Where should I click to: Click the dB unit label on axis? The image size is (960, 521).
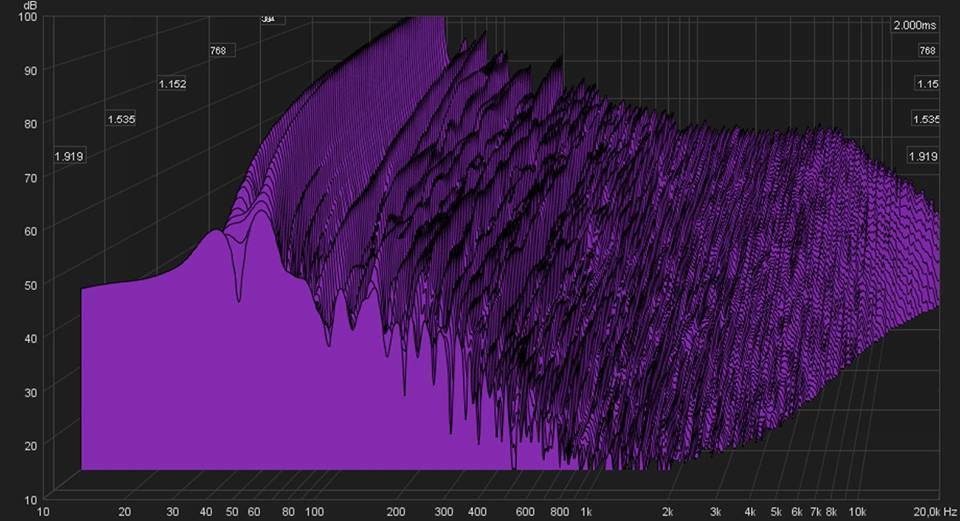tap(30, 6)
